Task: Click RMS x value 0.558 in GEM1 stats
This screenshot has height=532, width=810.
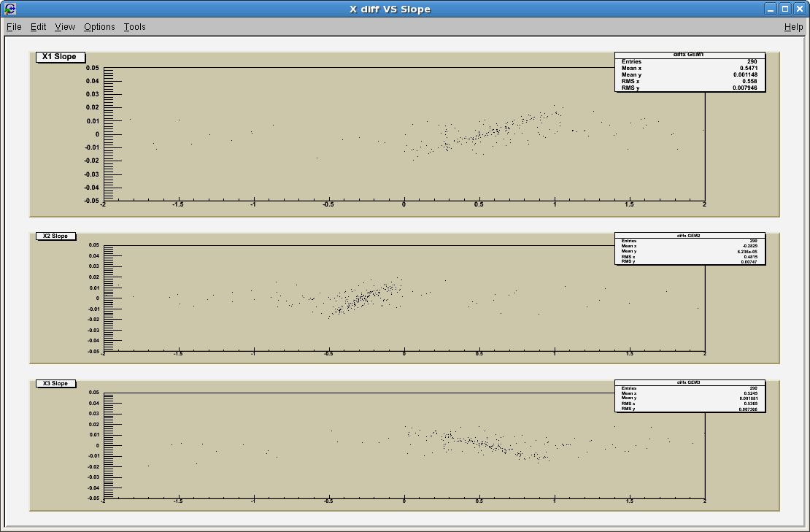Action: [750, 82]
